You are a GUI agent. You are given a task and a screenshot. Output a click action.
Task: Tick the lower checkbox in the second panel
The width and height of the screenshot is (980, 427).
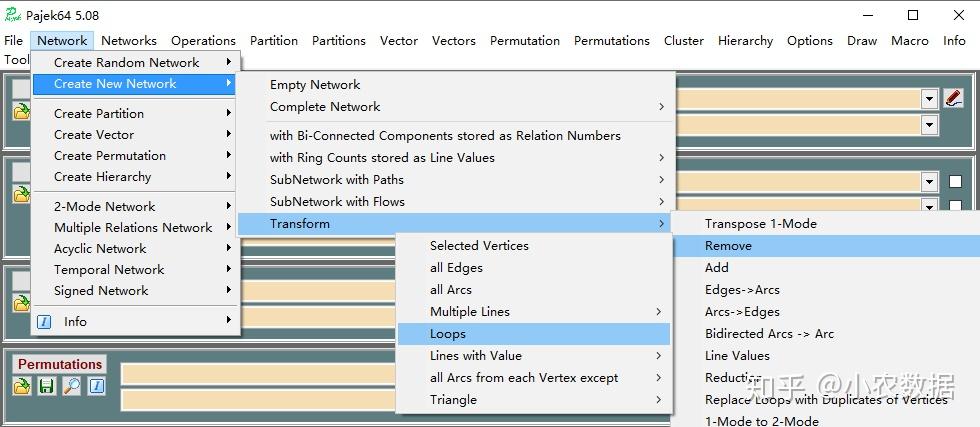click(956, 206)
